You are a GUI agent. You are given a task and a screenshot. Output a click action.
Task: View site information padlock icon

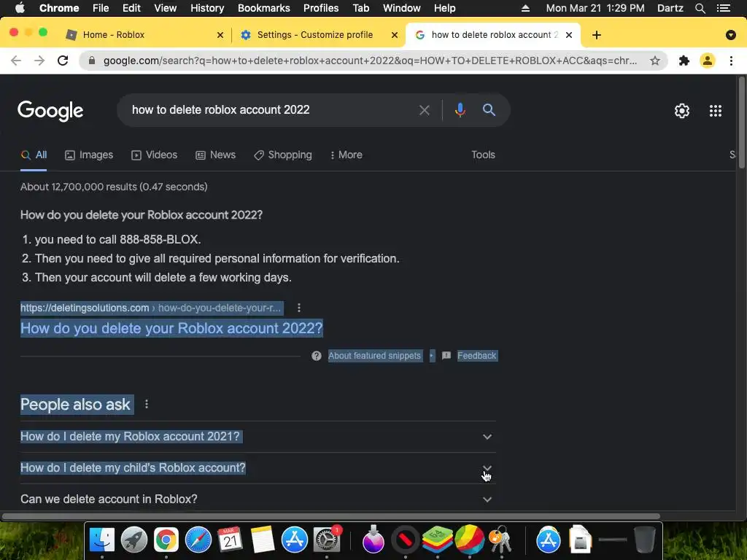92,61
